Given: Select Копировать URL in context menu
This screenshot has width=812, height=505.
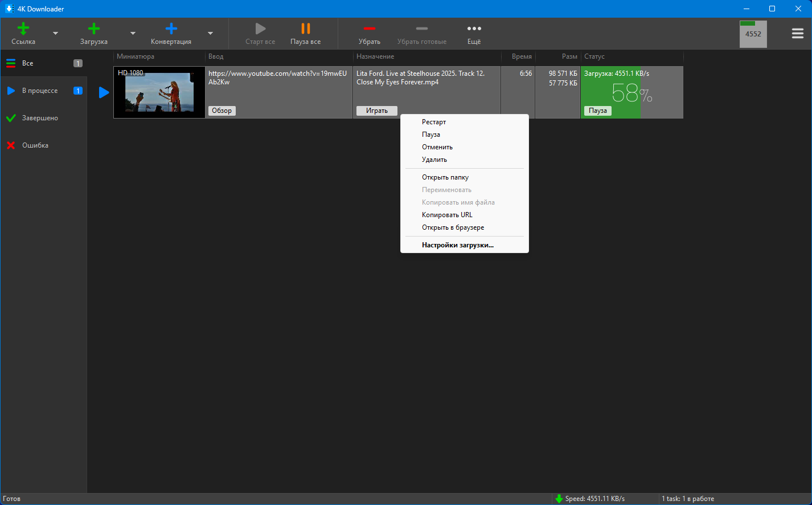Looking at the screenshot, I should click(x=447, y=215).
